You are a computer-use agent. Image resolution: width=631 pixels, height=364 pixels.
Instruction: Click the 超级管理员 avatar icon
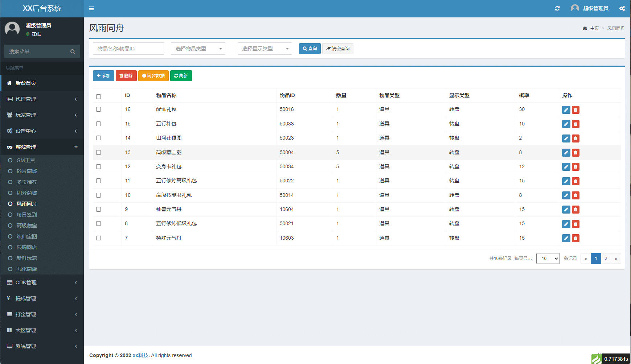coord(574,8)
